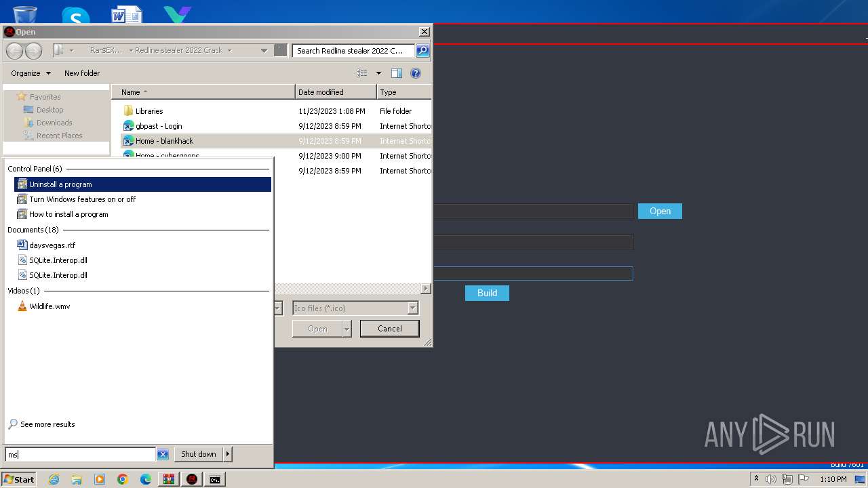The width and height of the screenshot is (868, 488).
Task: Click highlighted text field above Build
Action: coord(533,274)
